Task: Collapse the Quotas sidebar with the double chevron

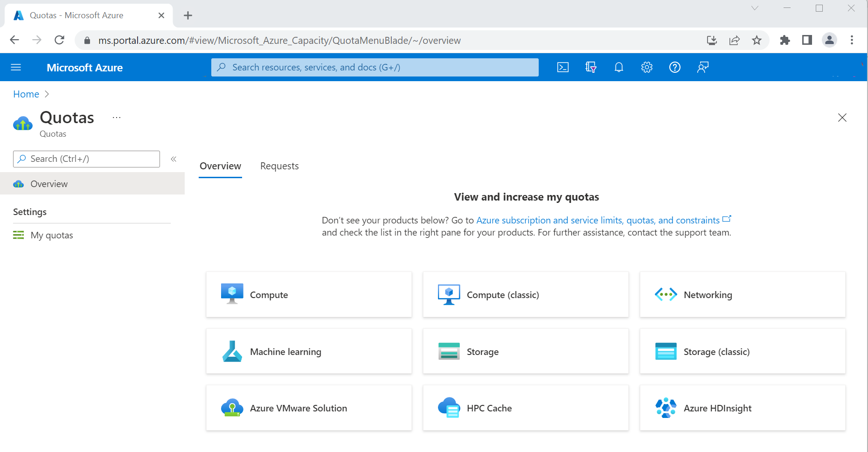Action: coord(173,159)
